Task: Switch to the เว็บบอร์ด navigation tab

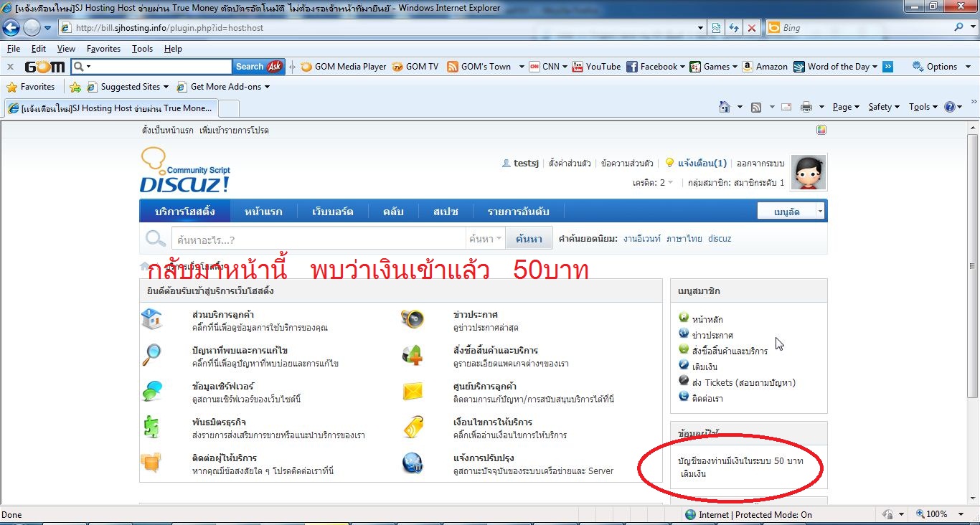Action: click(x=333, y=212)
